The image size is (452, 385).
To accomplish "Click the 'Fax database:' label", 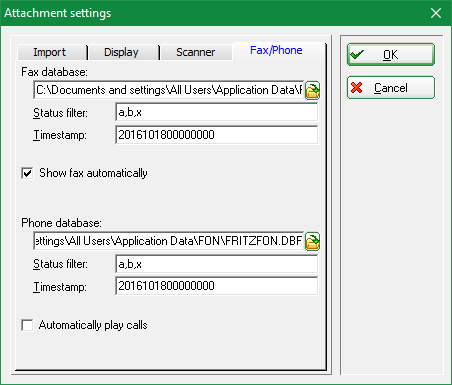I will (54, 72).
